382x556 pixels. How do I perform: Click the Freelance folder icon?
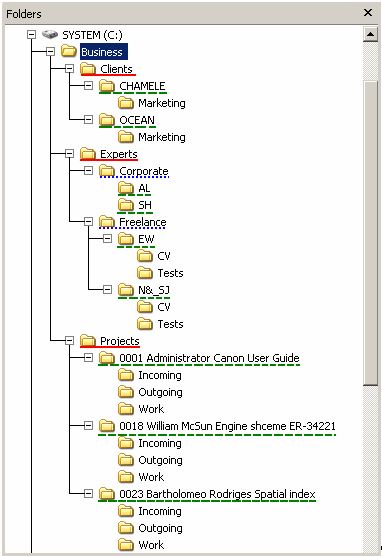(x=106, y=221)
